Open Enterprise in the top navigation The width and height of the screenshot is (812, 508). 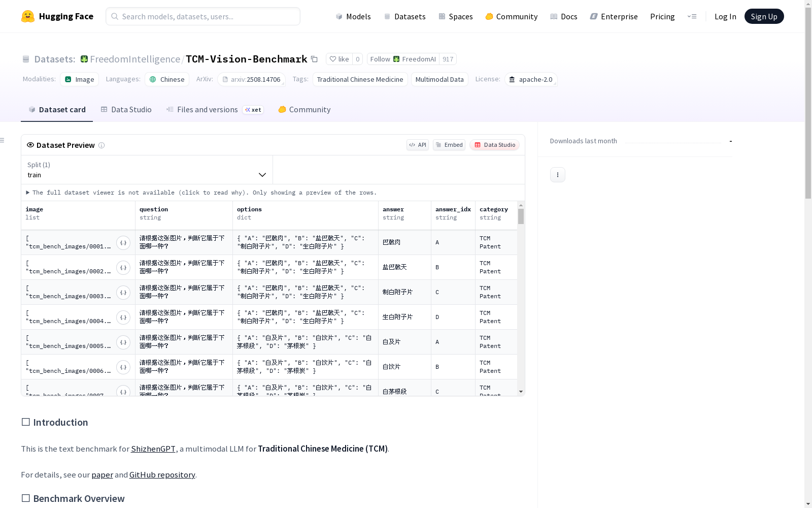point(614,16)
